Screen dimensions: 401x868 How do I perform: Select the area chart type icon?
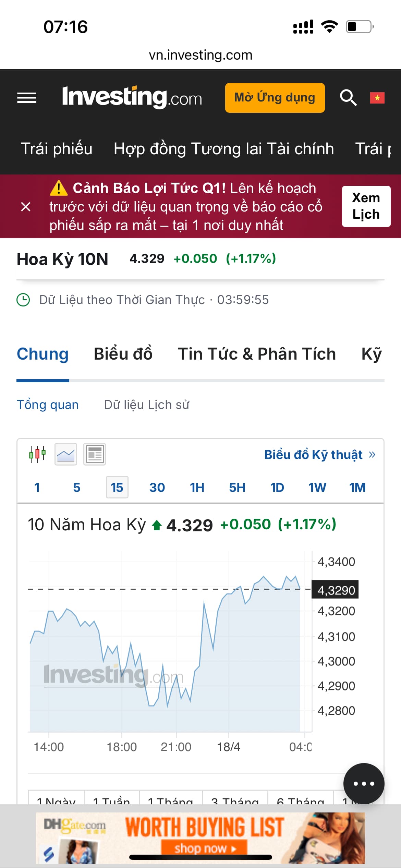click(x=66, y=454)
